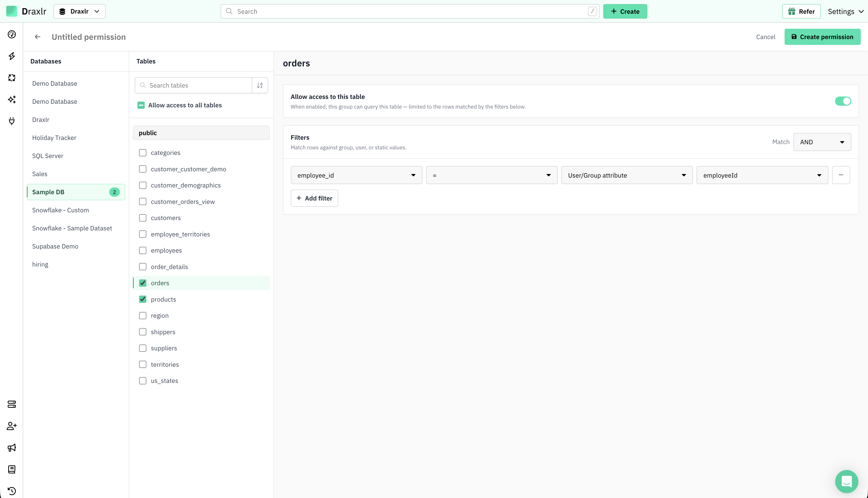
Task: Open the megaphone announcements sidebar icon
Action: tap(12, 448)
